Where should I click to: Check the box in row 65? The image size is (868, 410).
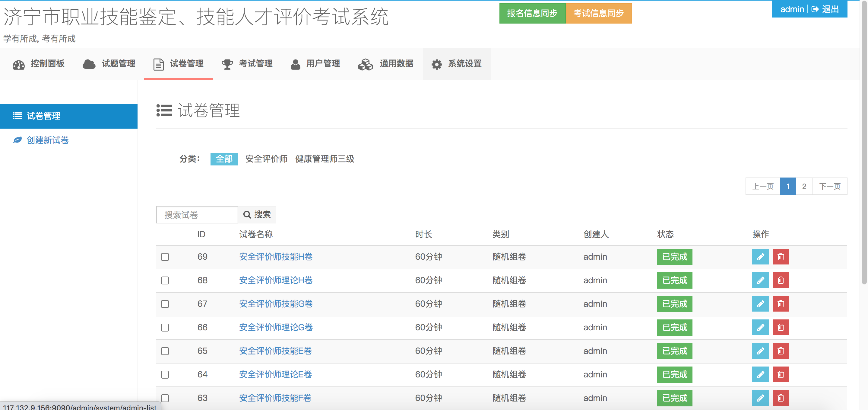165,351
